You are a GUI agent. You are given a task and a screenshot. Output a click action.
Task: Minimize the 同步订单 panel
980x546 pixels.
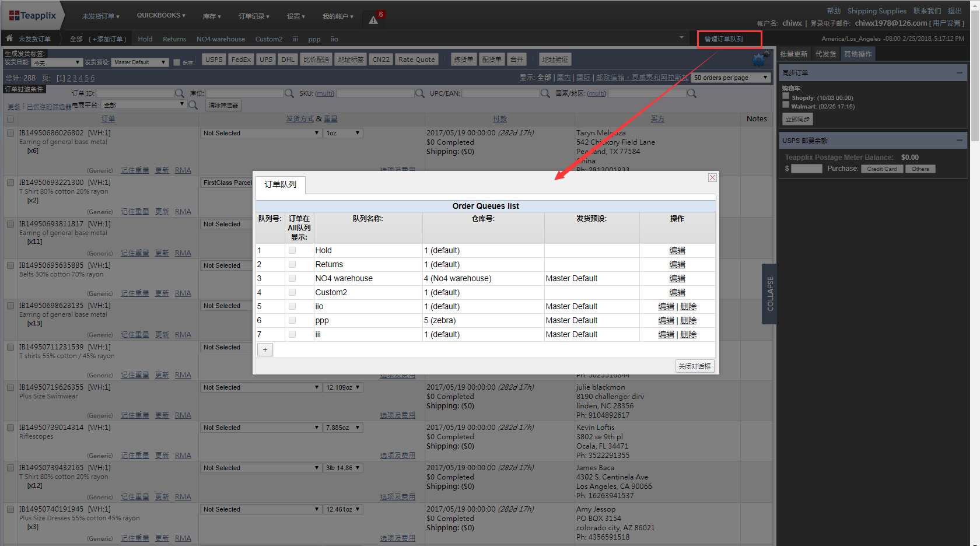(x=959, y=73)
